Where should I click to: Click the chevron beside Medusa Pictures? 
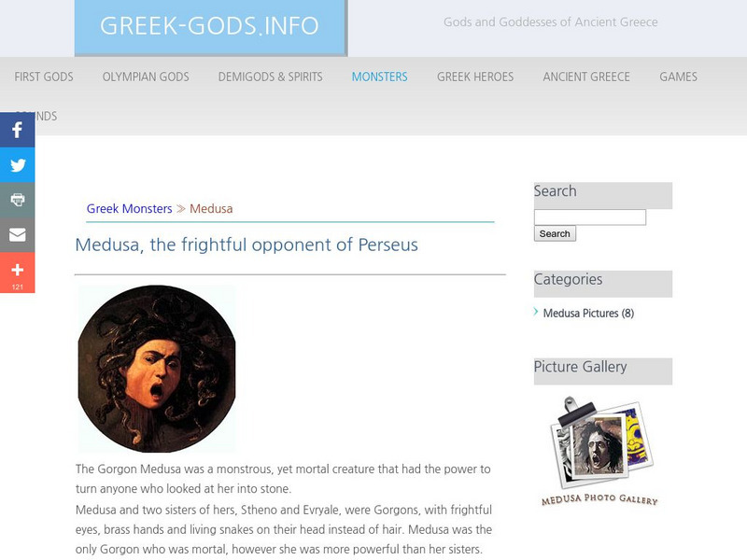click(536, 312)
